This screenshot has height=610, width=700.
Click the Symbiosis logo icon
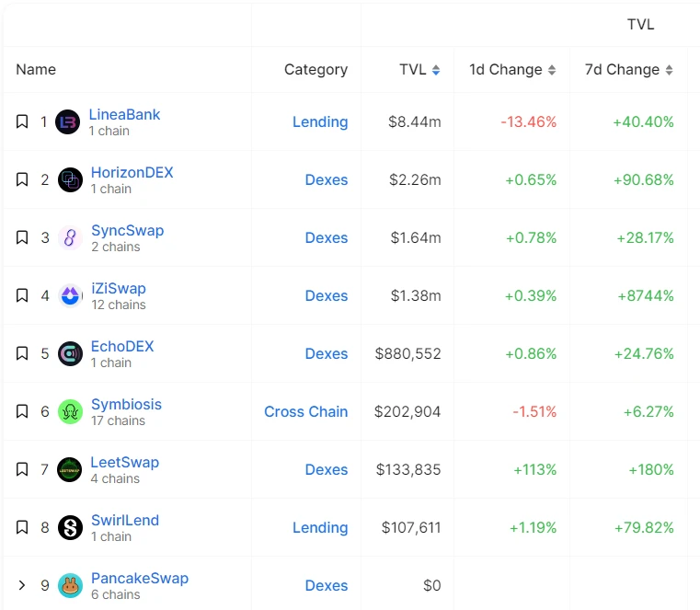pyautogui.click(x=70, y=412)
